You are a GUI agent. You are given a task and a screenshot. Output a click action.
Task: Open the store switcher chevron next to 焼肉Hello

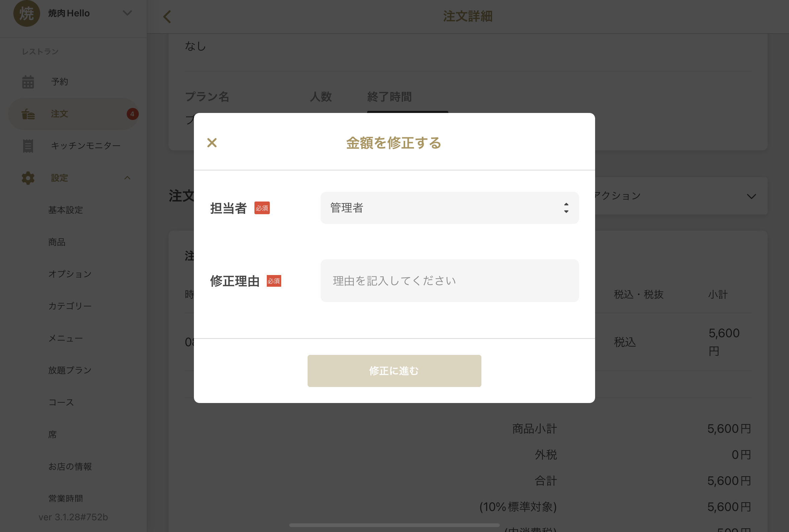(127, 13)
